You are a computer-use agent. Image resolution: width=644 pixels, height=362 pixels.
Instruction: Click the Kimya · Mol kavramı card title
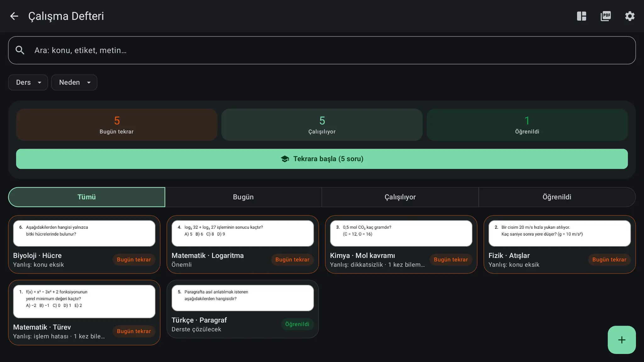tap(363, 255)
